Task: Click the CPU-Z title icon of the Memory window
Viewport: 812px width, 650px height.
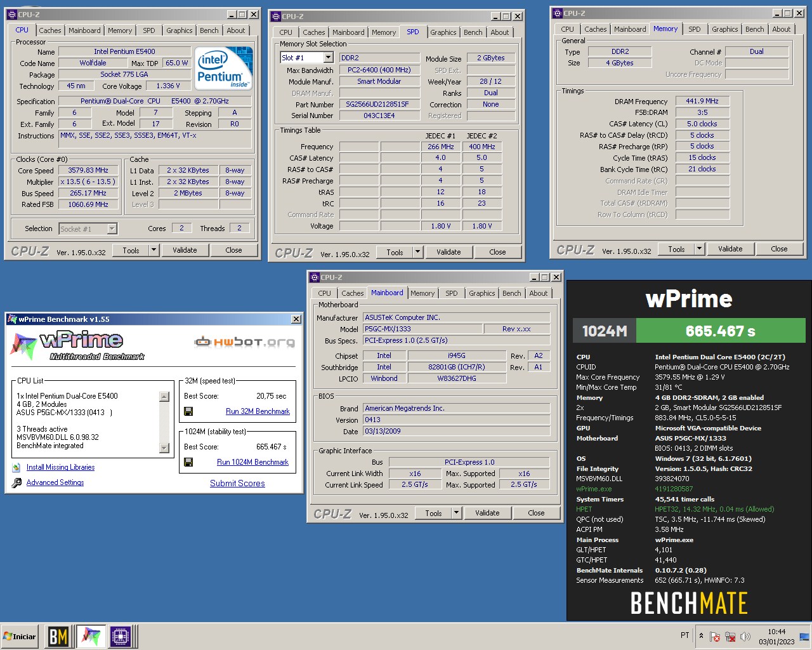Action: (558, 13)
